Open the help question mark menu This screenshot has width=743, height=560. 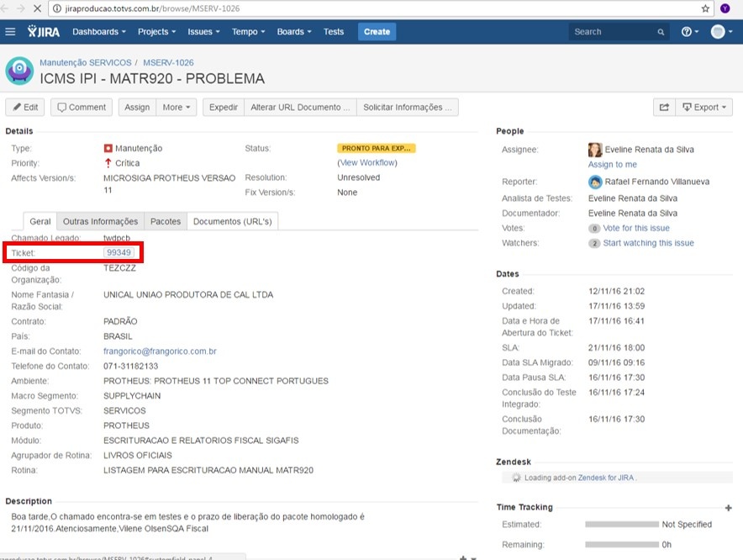[689, 32]
